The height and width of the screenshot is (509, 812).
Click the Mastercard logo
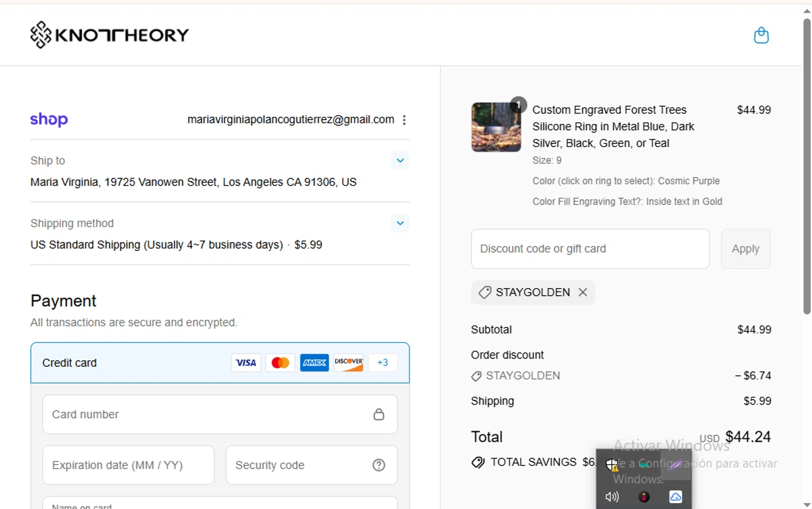pyautogui.click(x=280, y=363)
